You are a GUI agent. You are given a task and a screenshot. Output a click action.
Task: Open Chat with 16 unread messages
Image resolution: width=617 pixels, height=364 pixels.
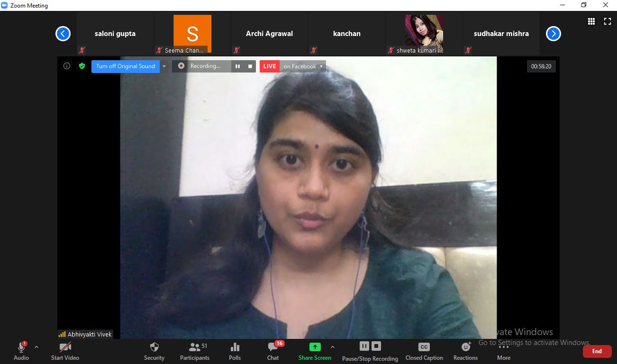click(x=273, y=351)
